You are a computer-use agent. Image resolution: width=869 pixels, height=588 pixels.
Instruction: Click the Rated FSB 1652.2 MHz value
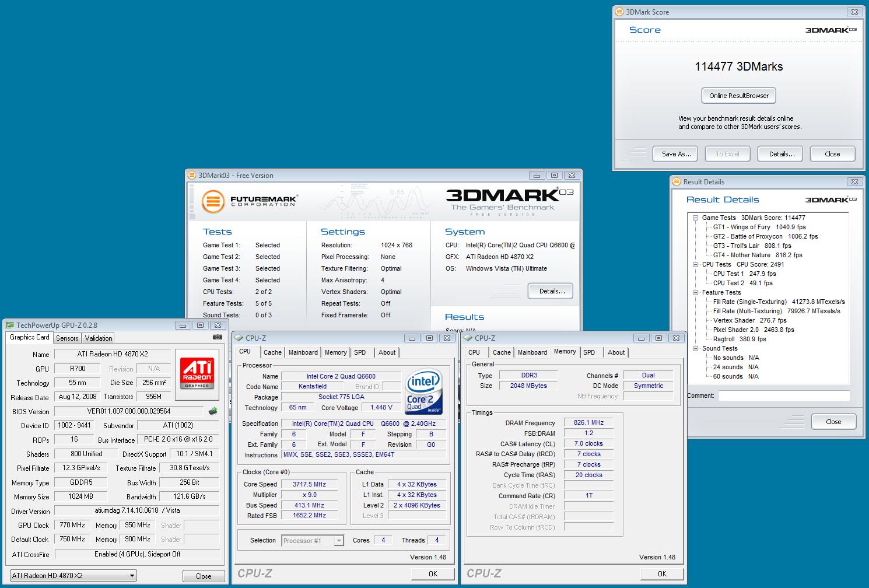tap(309, 515)
